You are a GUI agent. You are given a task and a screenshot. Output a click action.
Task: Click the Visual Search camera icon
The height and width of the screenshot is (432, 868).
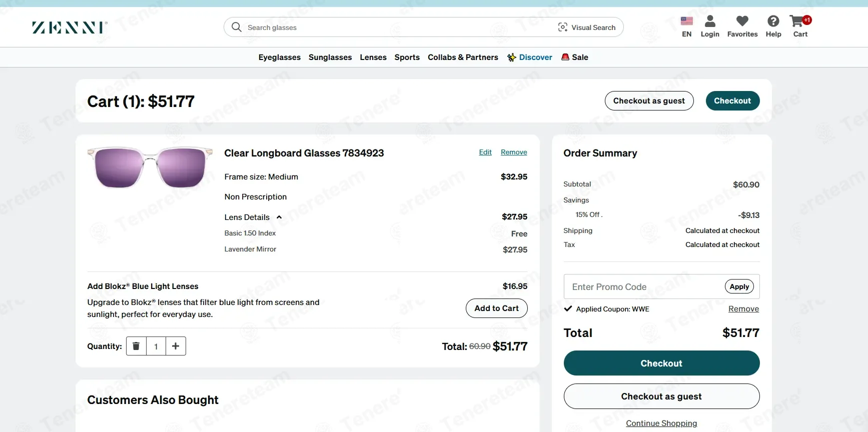(563, 27)
